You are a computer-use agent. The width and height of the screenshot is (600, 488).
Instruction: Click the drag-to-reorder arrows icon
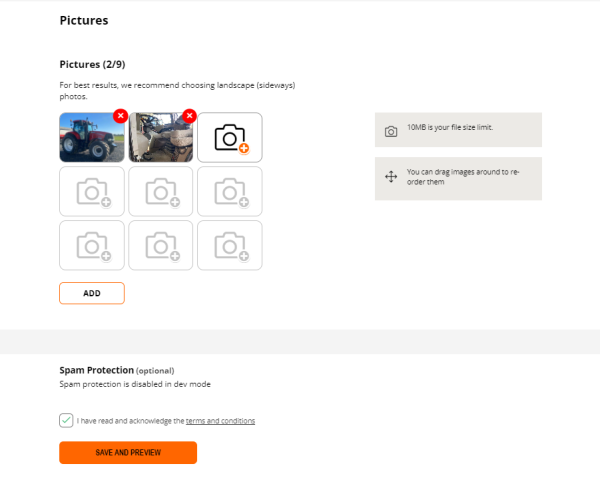tap(391, 177)
